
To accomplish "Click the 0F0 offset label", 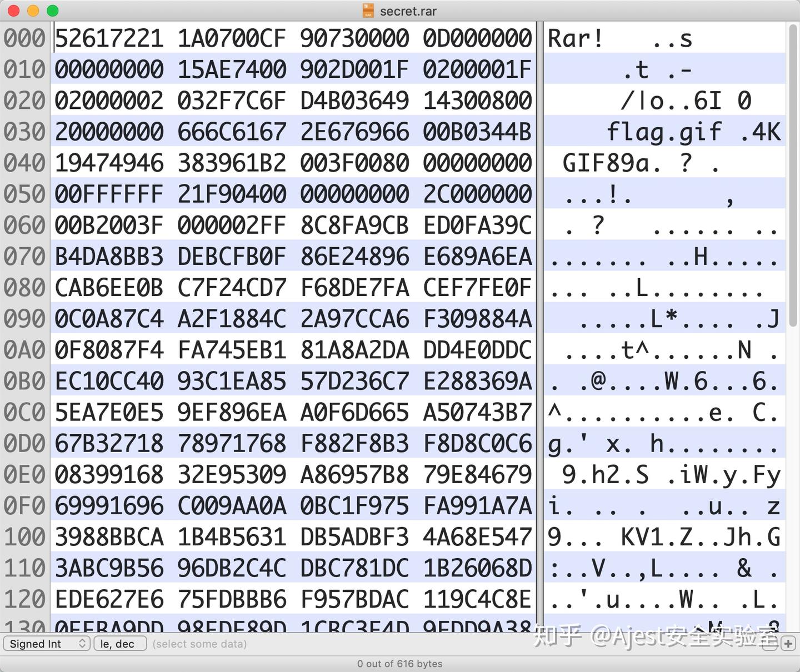I will click(24, 505).
